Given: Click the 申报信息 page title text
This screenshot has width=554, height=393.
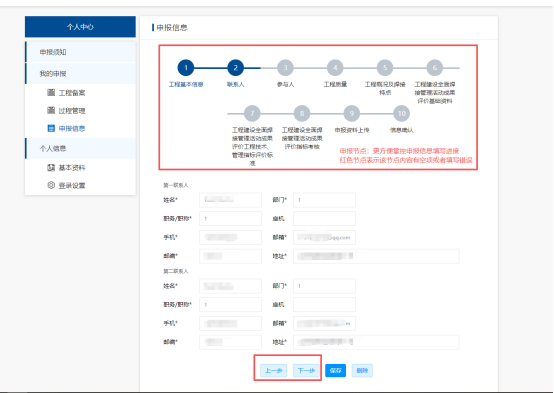Looking at the screenshot, I should click(172, 28).
